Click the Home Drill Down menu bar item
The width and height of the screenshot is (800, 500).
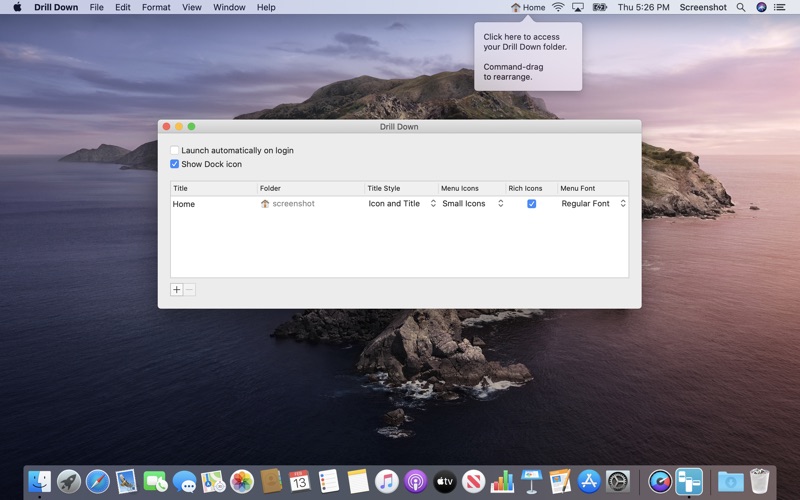pos(528,7)
